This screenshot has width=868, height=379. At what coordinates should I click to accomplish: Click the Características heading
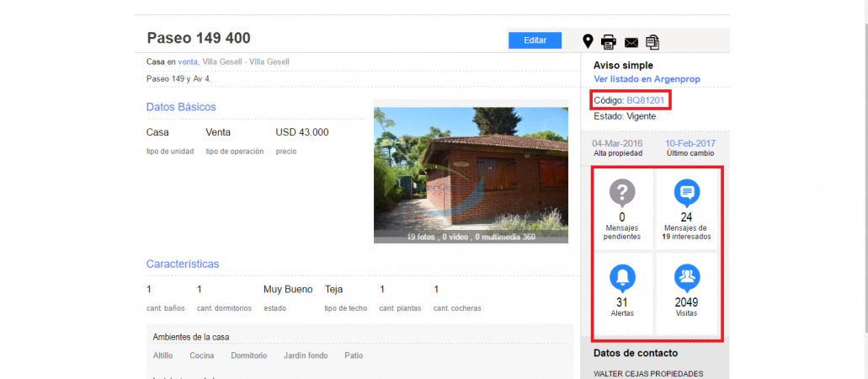pyautogui.click(x=183, y=264)
